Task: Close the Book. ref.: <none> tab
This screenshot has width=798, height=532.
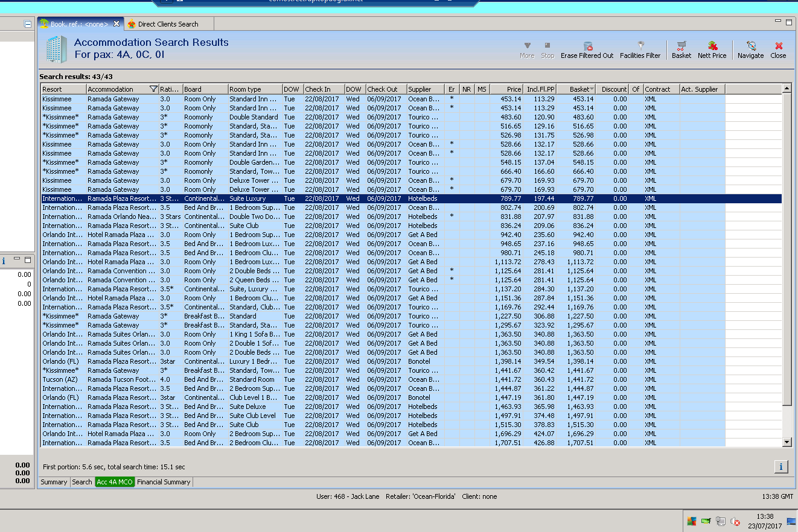Action: click(117, 24)
